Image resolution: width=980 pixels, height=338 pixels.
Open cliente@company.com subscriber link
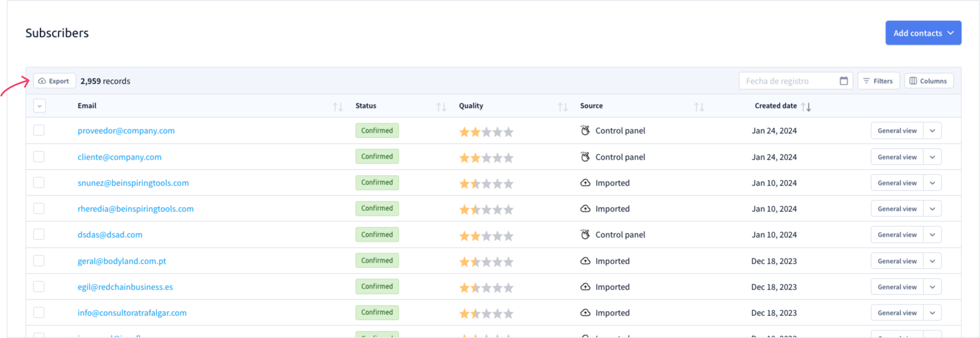(x=119, y=157)
